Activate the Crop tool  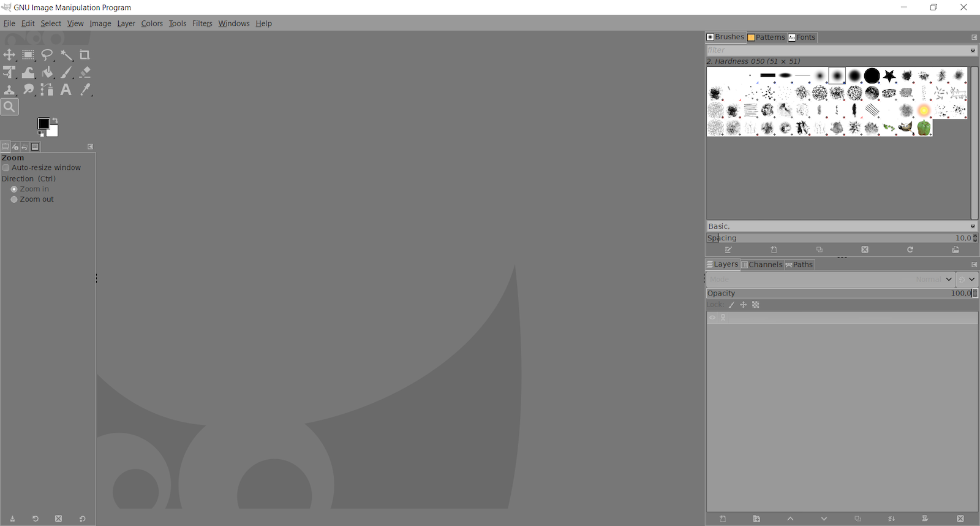[85, 55]
